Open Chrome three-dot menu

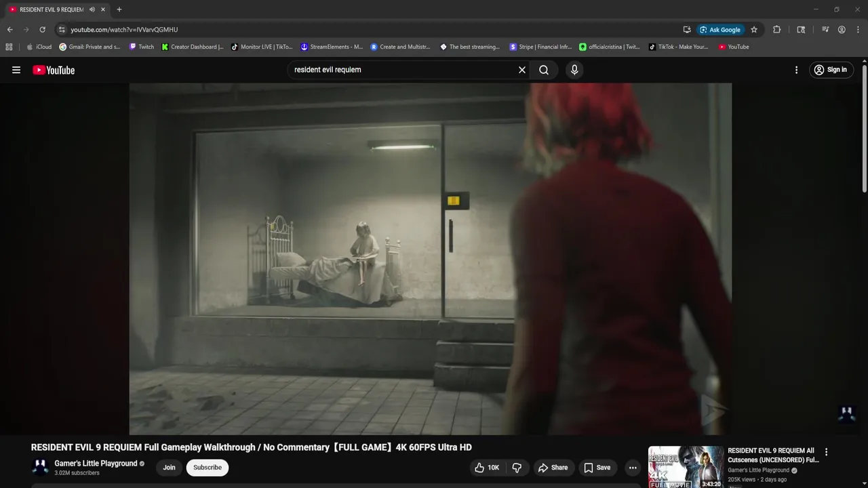point(858,30)
